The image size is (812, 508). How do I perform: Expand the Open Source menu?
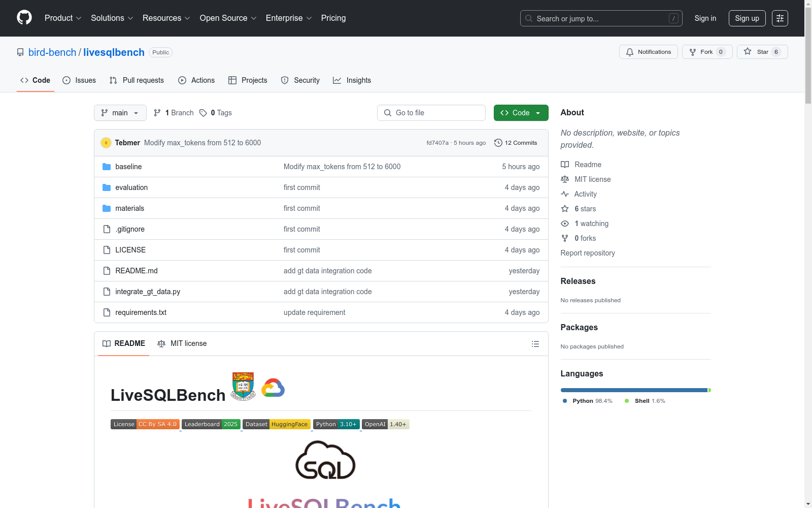click(x=228, y=18)
